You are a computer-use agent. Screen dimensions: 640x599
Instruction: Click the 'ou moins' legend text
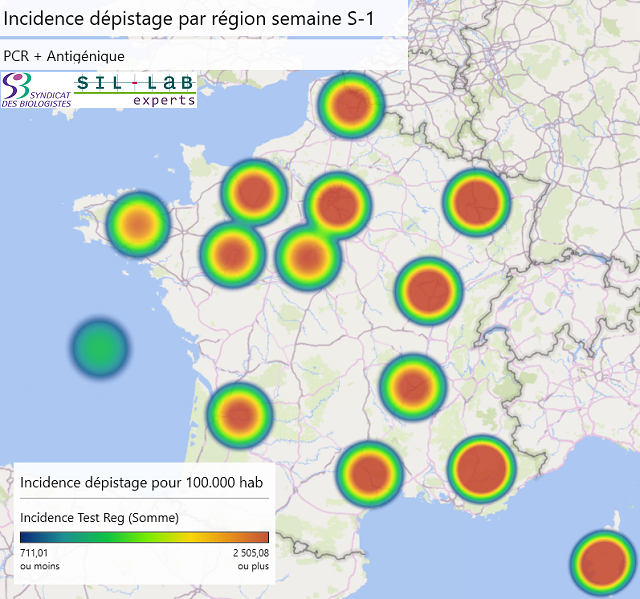click(x=40, y=566)
